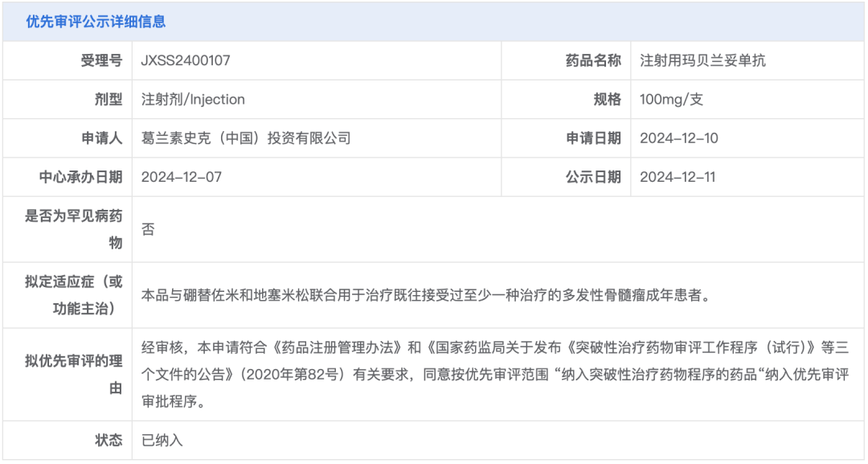The height and width of the screenshot is (464, 868).
Task: Click the priority review reason paragraph
Action: pos(494,374)
